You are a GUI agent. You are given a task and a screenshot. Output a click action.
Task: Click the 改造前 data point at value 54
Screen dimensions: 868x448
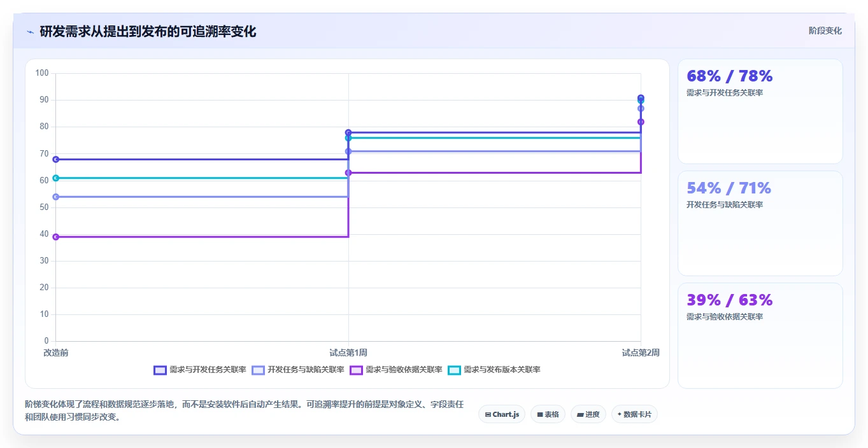(56, 197)
